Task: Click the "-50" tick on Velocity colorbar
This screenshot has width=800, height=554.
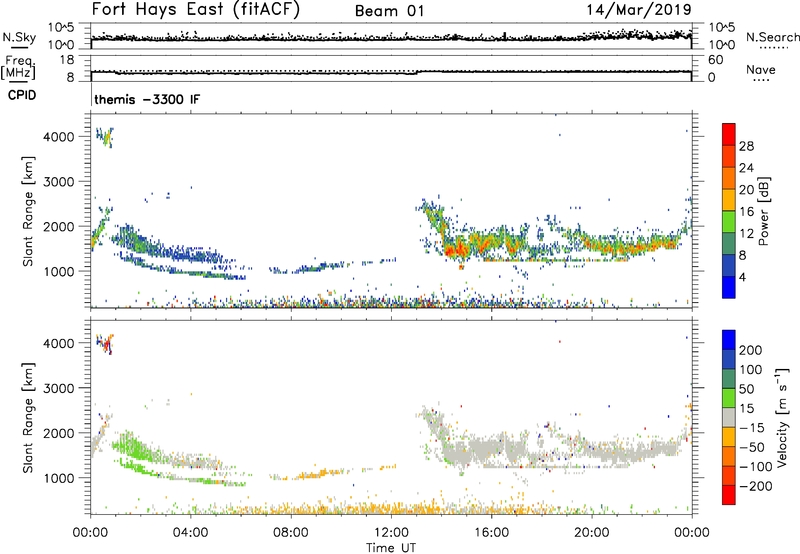Action: click(x=752, y=447)
